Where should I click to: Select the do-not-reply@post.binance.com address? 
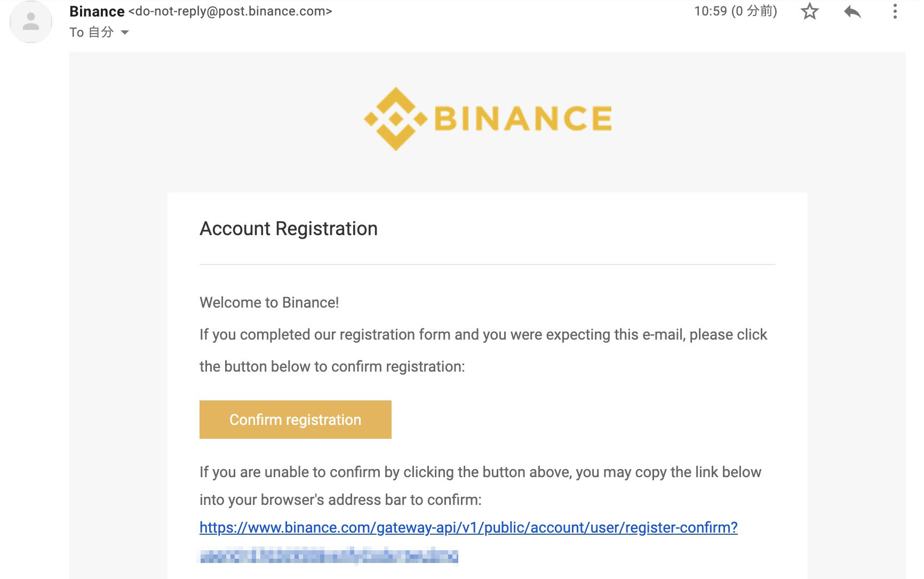click(x=230, y=11)
